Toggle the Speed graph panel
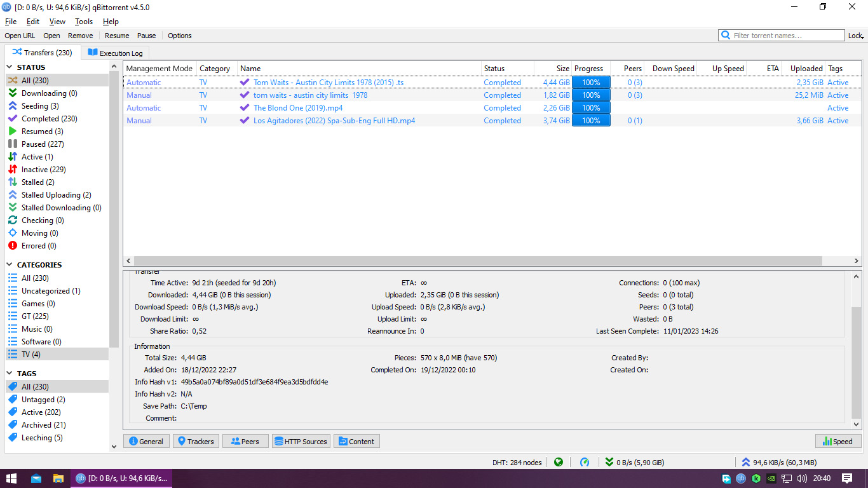 [x=838, y=440]
